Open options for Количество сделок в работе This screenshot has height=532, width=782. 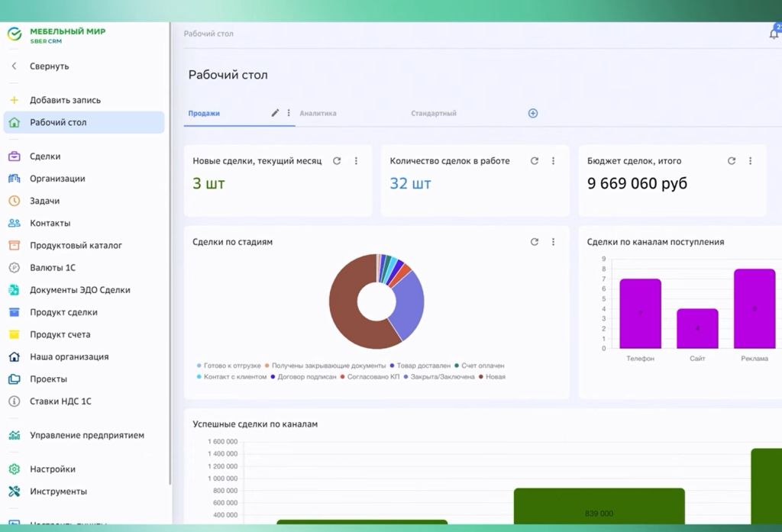coord(553,161)
